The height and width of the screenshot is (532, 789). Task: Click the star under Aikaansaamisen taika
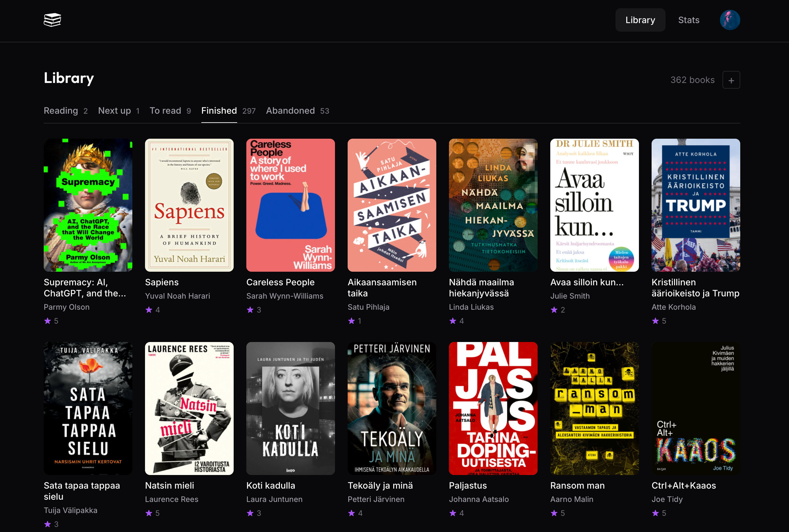(351, 321)
